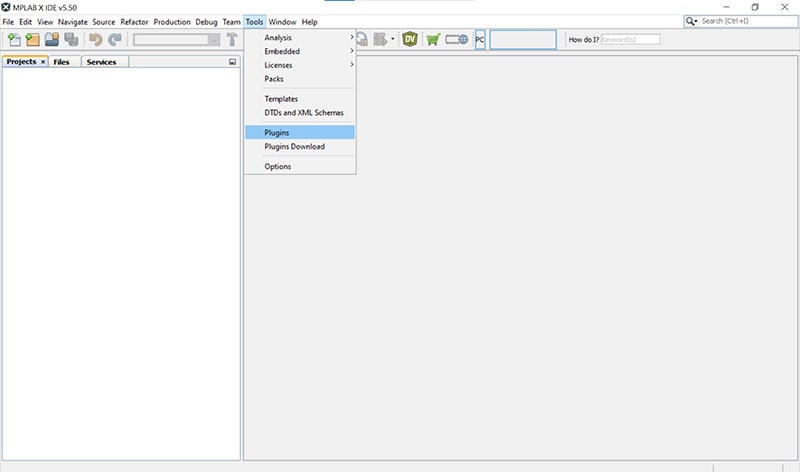800x472 pixels.
Task: Click the MPLAB X IDE title bar icon
Action: coord(6,7)
